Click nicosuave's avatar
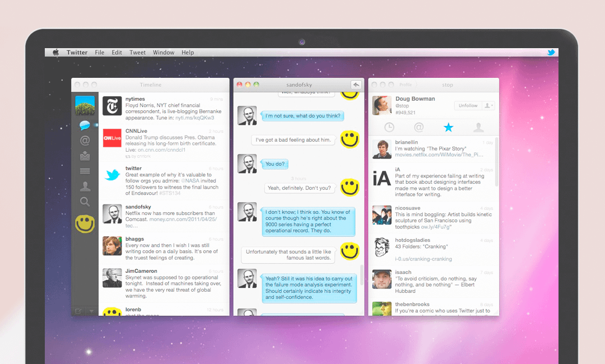 (x=382, y=215)
